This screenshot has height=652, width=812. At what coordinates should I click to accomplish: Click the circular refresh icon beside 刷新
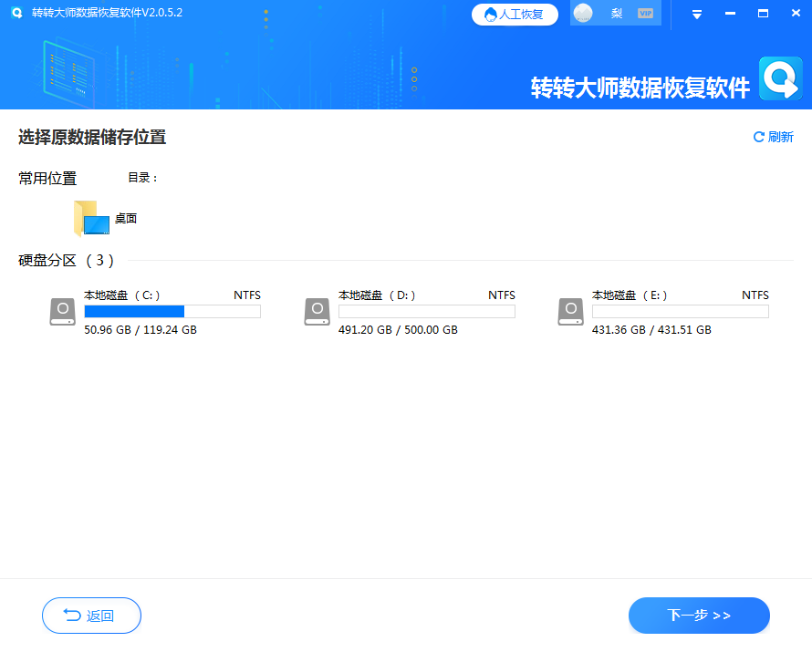(x=758, y=136)
